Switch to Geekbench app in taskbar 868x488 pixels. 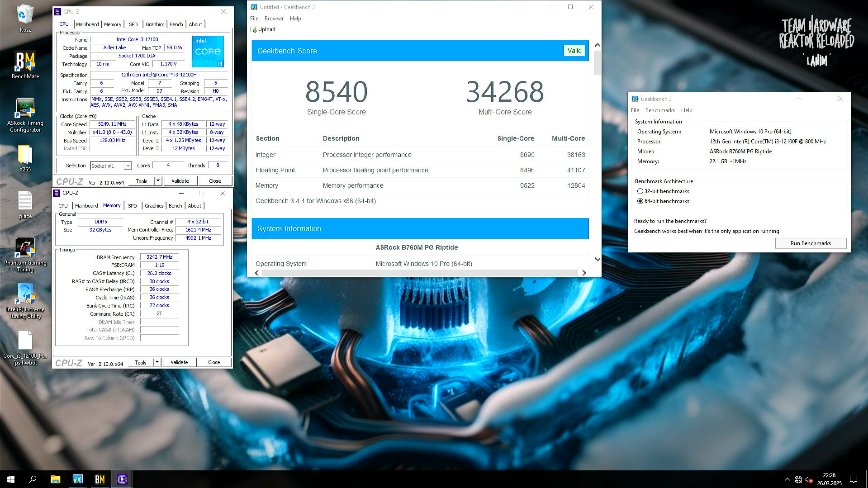coord(77,479)
